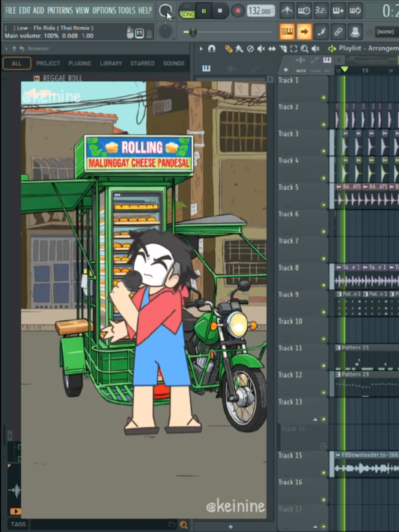Switch to the STARRED browser tab
This screenshot has height=532, width=399.
[x=142, y=63]
